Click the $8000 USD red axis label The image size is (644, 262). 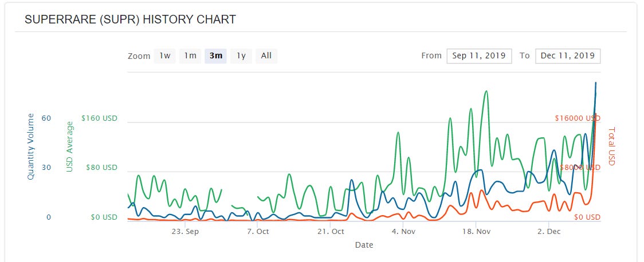point(580,168)
